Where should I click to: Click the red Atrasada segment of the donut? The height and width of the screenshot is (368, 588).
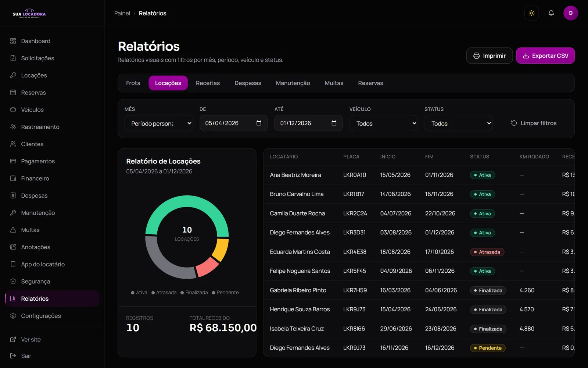click(207, 267)
